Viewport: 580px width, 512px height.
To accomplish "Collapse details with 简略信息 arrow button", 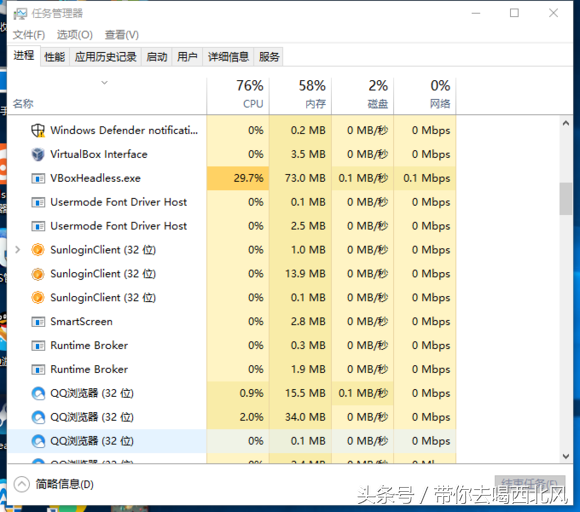I will [x=21, y=484].
